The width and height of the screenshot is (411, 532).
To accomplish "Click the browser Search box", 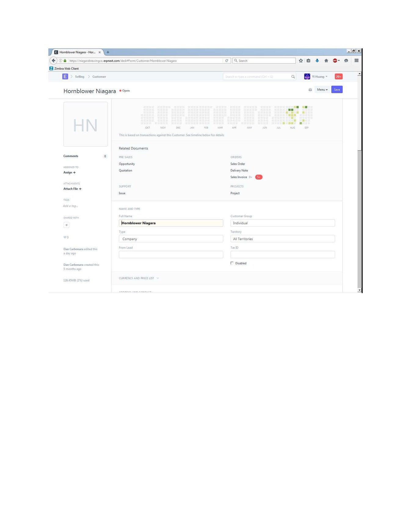I will [264, 60].
